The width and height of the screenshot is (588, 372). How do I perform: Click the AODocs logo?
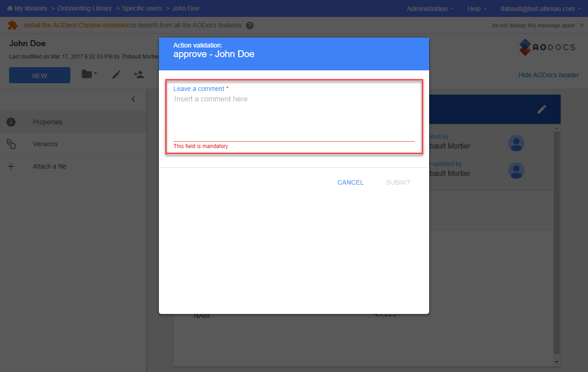point(547,47)
